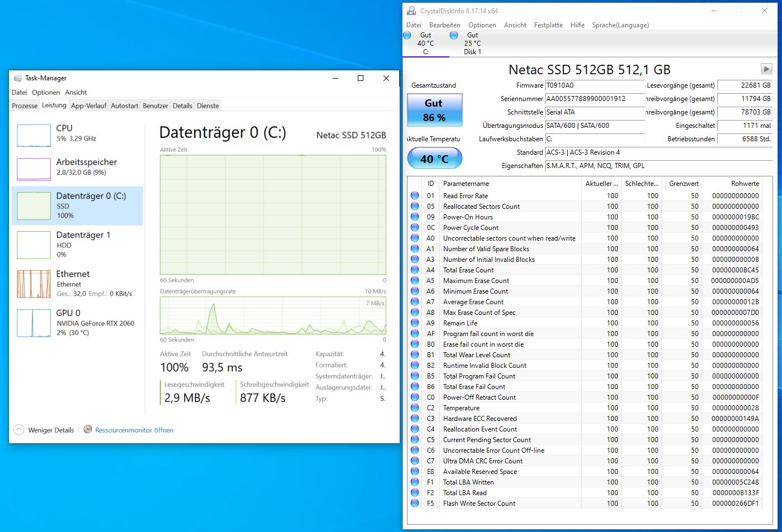This screenshot has width=782, height=532.
Task: Click the status orb of Power Cycle Count
Action: (x=415, y=227)
